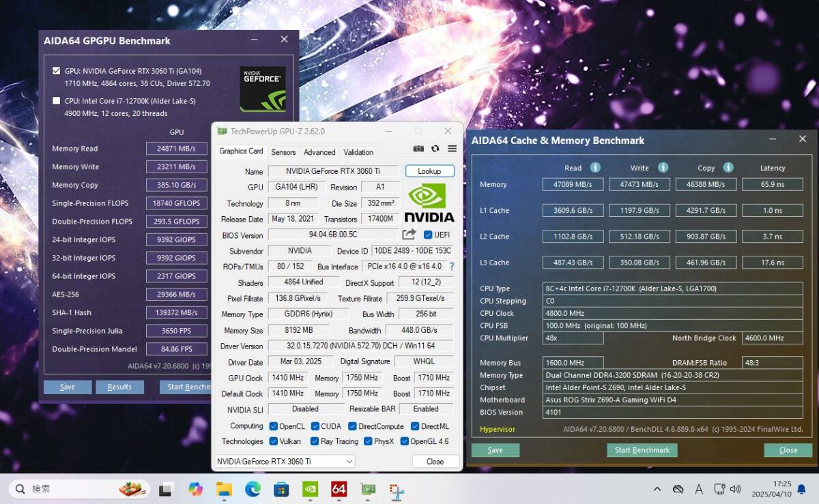Click the Single-Precision FLOPS 18740 GFLOPS value
This screenshot has width=819, height=504.
176,203
